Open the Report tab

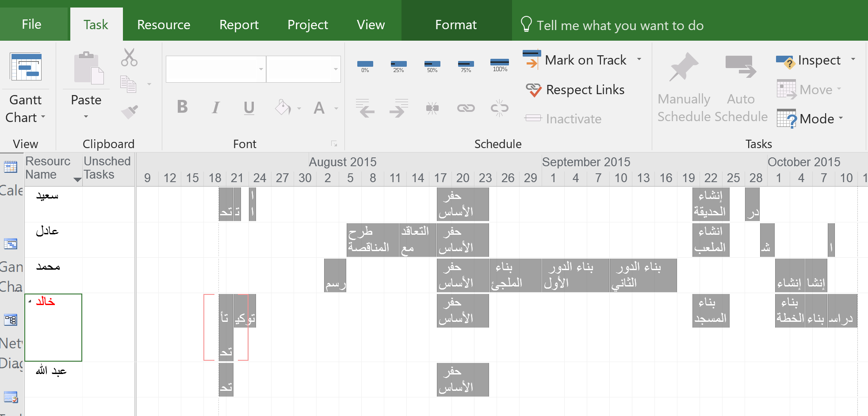239,25
